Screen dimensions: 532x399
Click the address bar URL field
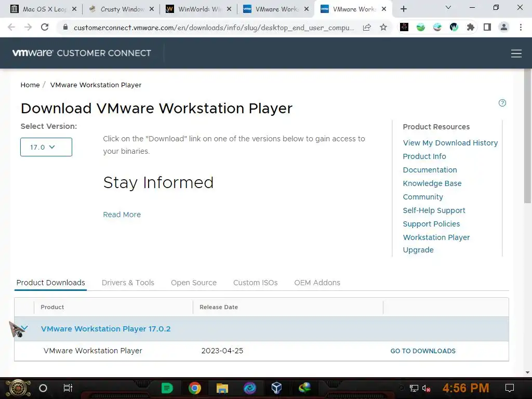214,28
